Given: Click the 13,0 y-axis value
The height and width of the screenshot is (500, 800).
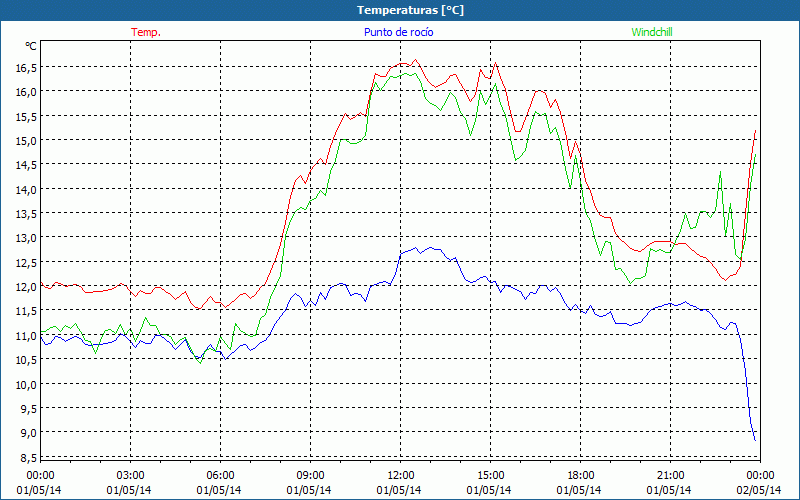Looking at the screenshot, I should pyautogui.click(x=26, y=238).
